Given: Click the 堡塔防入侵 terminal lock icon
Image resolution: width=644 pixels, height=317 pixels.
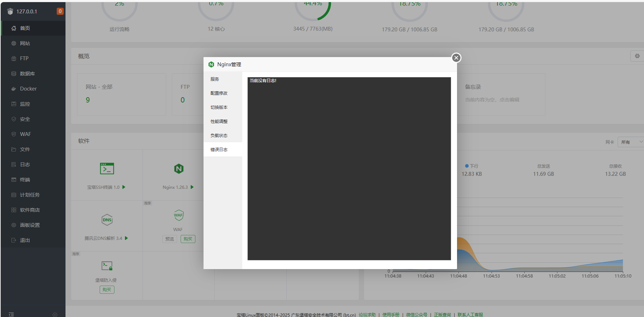Looking at the screenshot, I should pos(107,266).
